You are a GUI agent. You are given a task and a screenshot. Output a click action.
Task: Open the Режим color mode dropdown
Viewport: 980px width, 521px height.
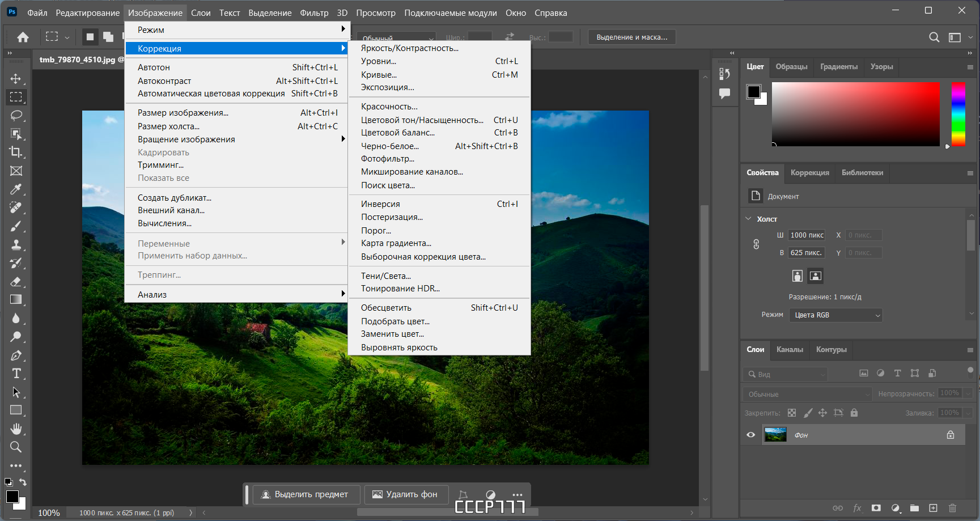click(836, 315)
